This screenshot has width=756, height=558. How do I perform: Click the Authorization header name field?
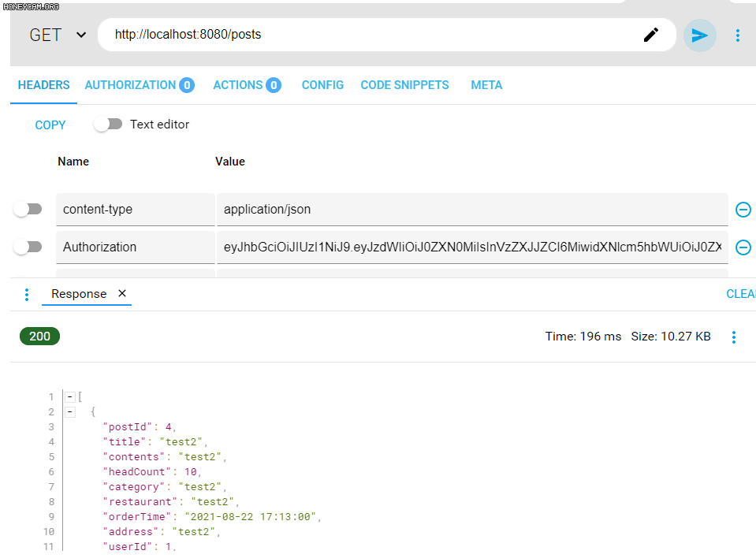point(136,247)
